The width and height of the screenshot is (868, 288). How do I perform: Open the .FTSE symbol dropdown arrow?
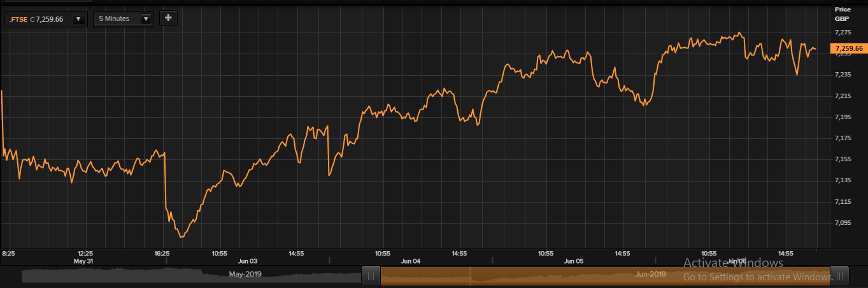[78, 19]
